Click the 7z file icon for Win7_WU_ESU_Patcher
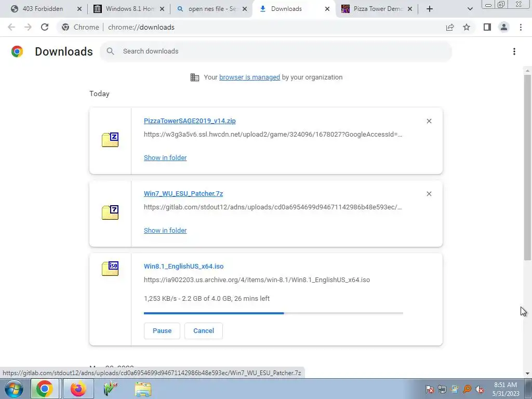532x399 pixels. [110, 212]
